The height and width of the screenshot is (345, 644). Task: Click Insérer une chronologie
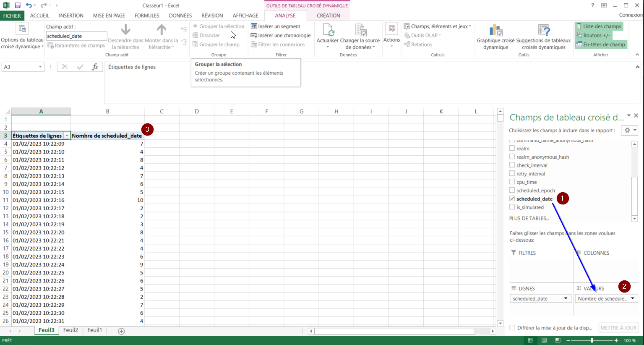pyautogui.click(x=280, y=36)
